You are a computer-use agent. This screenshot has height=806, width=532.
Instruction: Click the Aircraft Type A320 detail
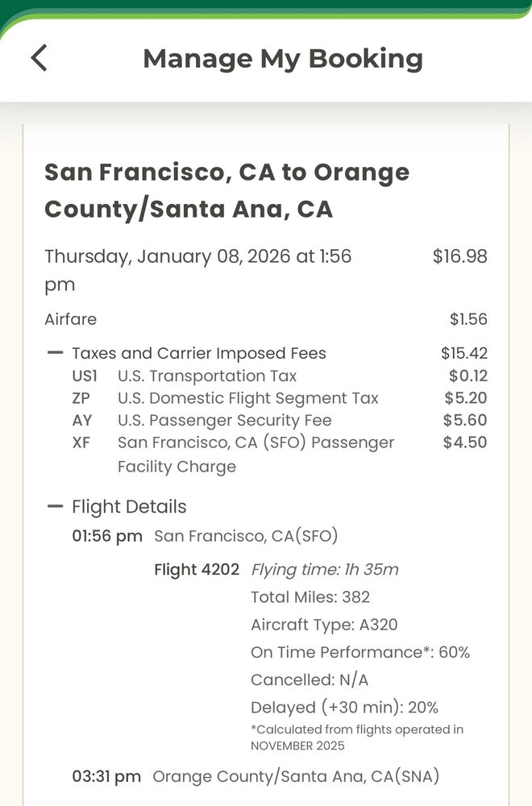322,624
